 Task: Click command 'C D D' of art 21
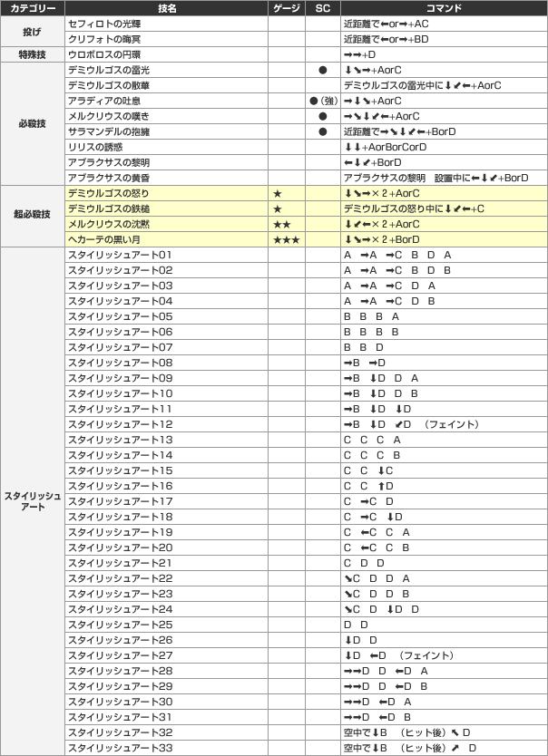click(x=364, y=563)
